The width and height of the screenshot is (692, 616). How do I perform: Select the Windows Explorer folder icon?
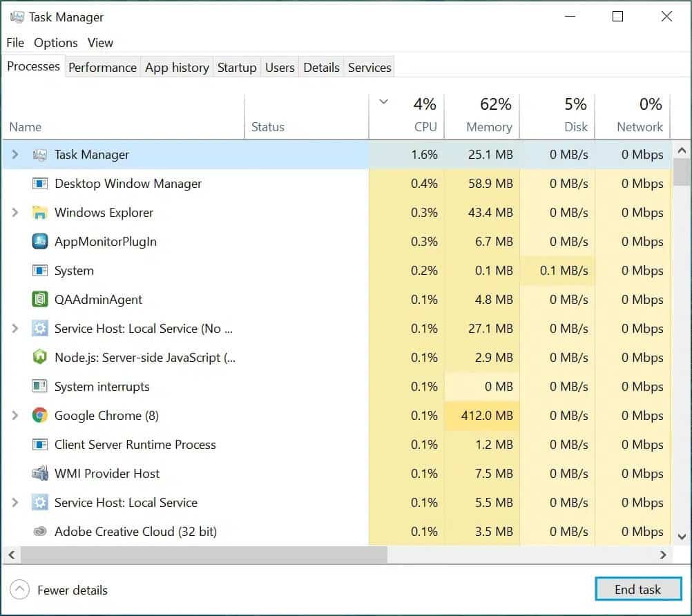click(40, 213)
